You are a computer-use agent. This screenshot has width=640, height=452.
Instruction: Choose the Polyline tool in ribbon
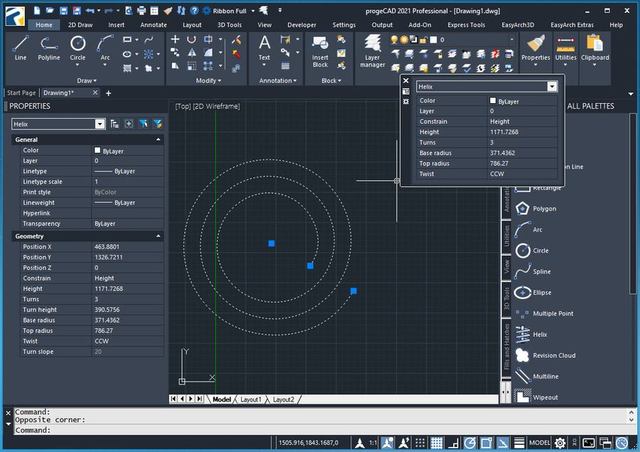(x=48, y=47)
